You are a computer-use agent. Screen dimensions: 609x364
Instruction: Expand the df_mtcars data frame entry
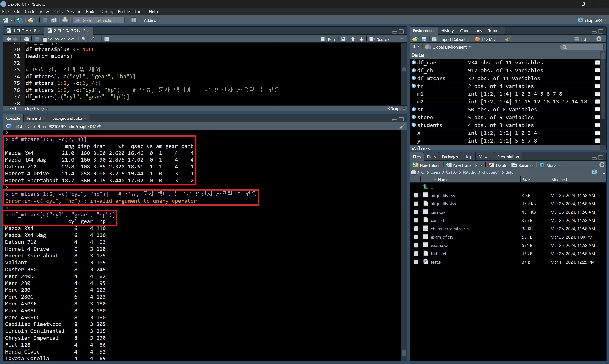point(414,78)
